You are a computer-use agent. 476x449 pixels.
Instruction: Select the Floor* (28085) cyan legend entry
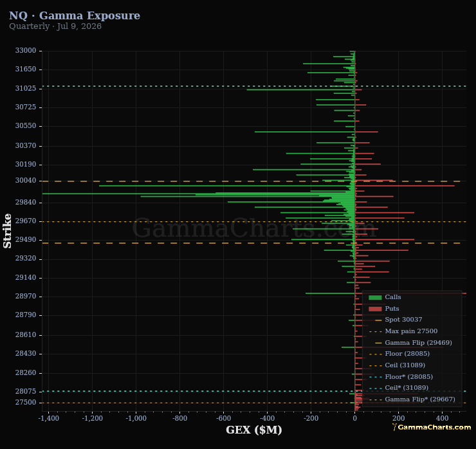401,377
